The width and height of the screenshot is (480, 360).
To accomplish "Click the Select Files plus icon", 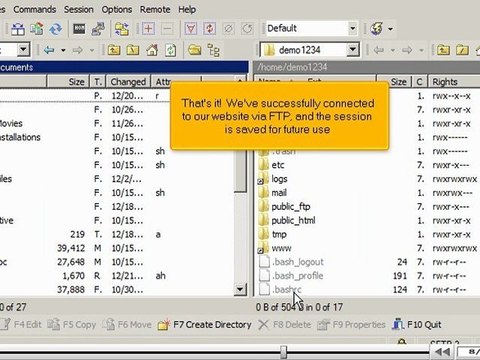I will point(148,29).
